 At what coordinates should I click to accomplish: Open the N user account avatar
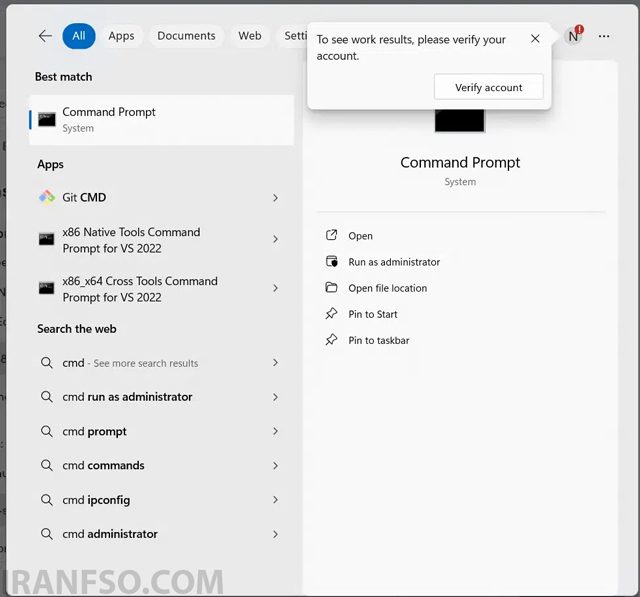tap(573, 36)
